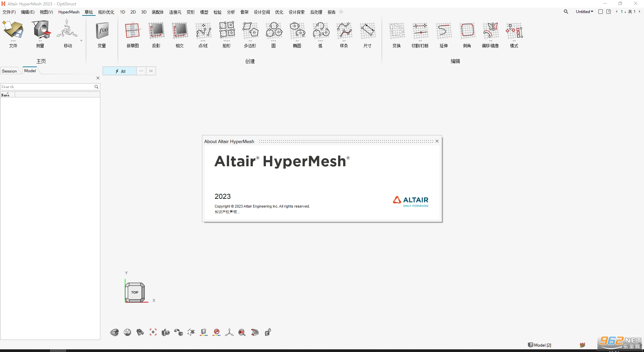This screenshot has width=644, height=352.
Task: Switch to the Session tab
Action: 9,71
